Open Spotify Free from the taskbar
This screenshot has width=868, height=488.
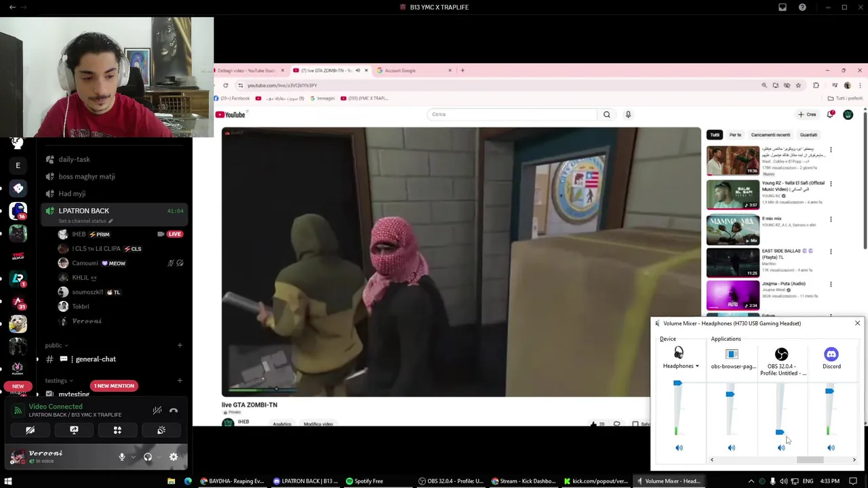(364, 481)
